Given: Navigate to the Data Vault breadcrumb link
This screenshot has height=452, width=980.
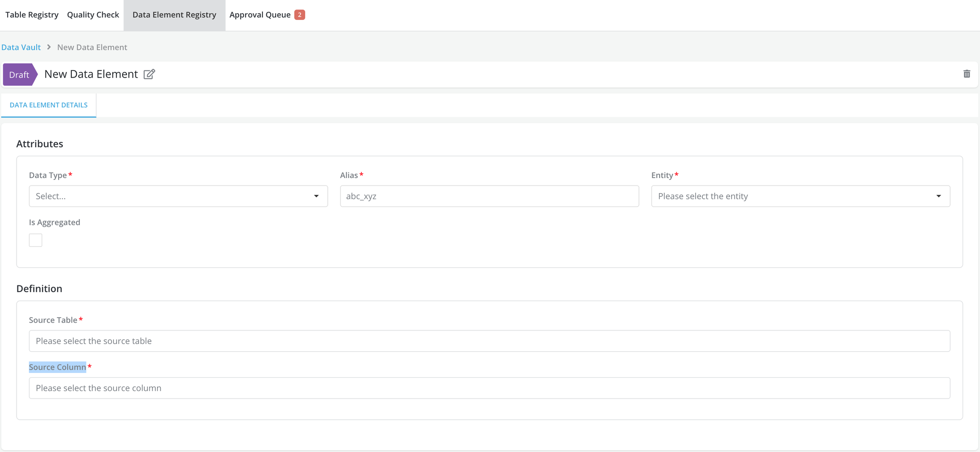Looking at the screenshot, I should click(21, 47).
